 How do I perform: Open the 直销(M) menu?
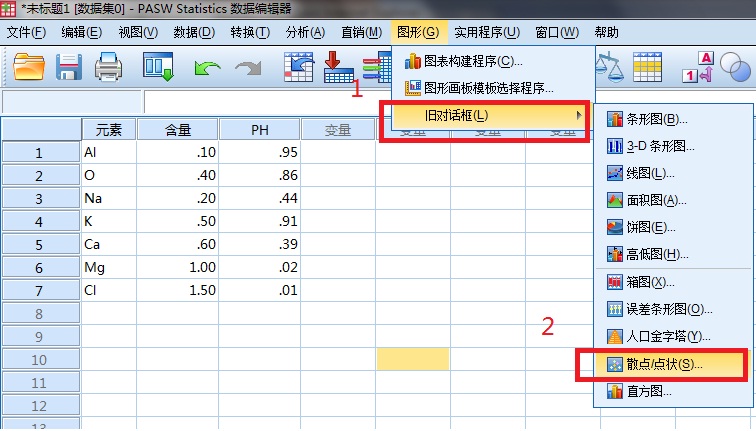pyautogui.click(x=362, y=32)
